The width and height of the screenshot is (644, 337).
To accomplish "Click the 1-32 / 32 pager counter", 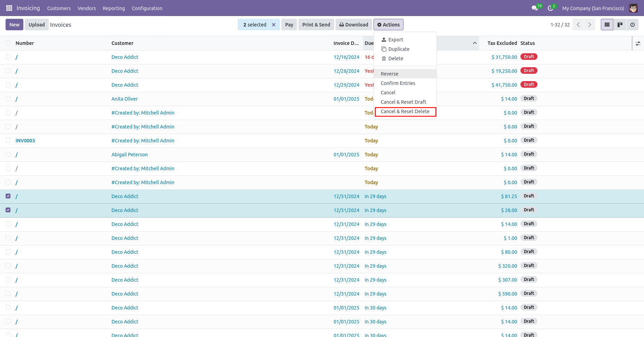I will [x=560, y=25].
